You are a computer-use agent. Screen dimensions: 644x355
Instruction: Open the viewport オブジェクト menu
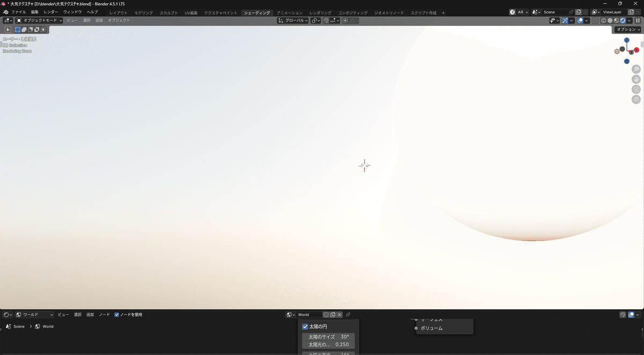point(119,20)
